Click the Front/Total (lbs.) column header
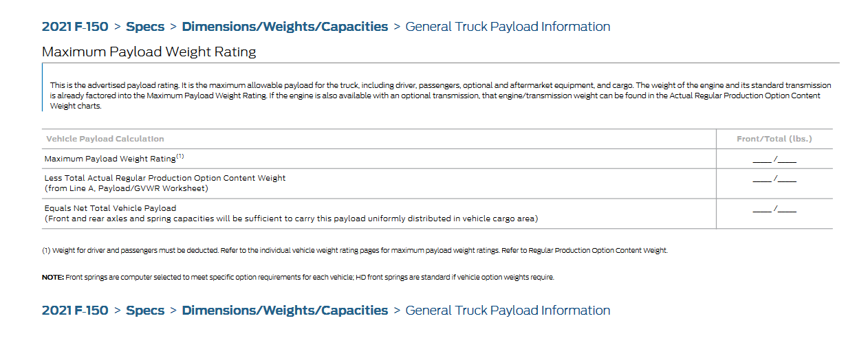Image resolution: width=868 pixels, height=347 pixels. click(x=774, y=139)
